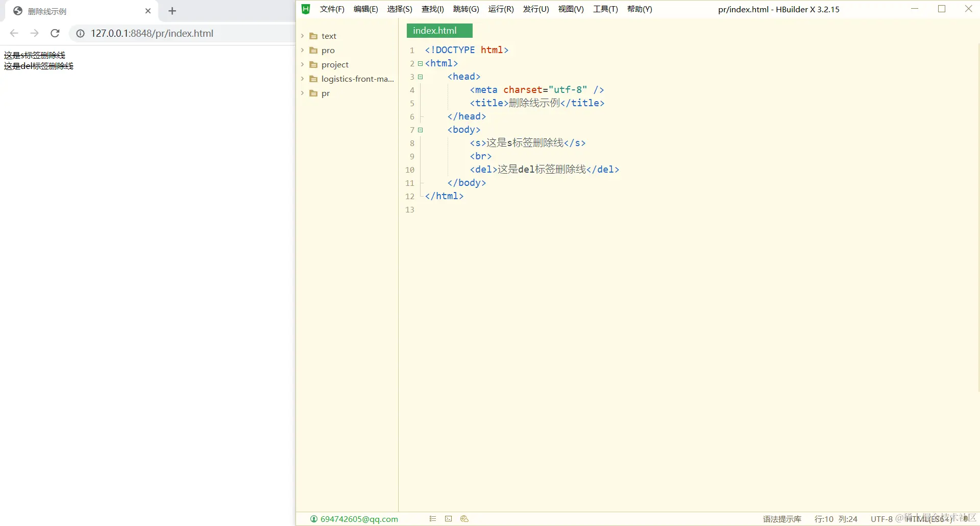Open the 发行(U) menu
The image size is (980, 526).
coord(536,9)
